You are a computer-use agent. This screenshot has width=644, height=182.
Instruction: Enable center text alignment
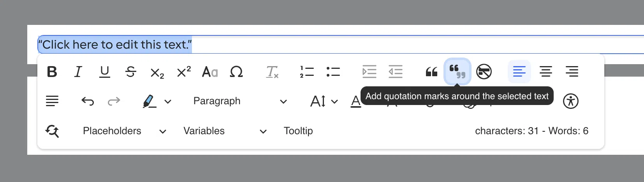[x=545, y=72]
